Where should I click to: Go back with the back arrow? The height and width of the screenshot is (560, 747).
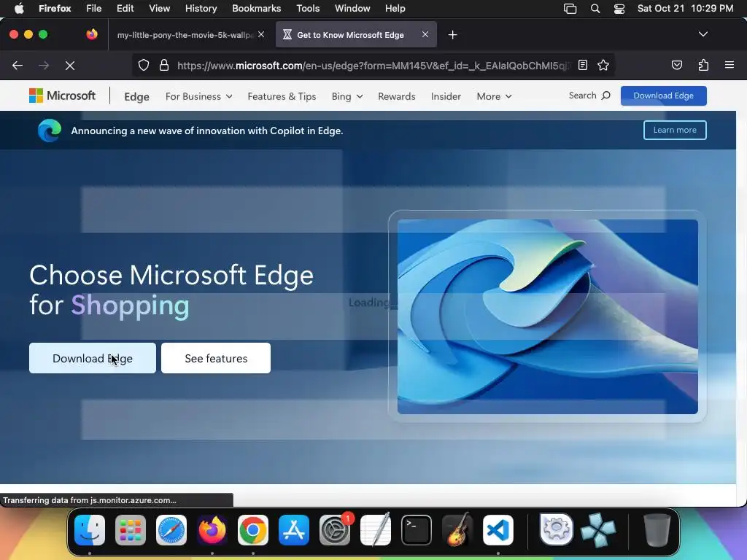tap(18, 65)
